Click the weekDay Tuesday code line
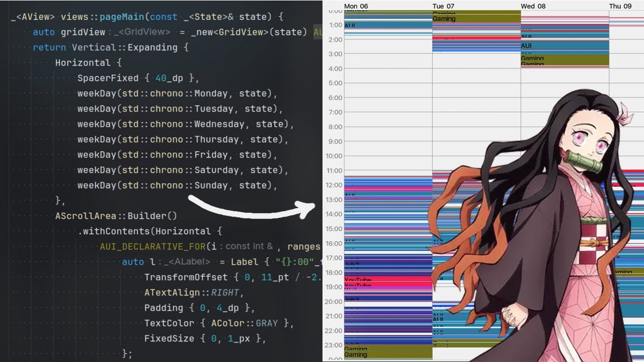The height and width of the screenshot is (362, 644). point(180,109)
